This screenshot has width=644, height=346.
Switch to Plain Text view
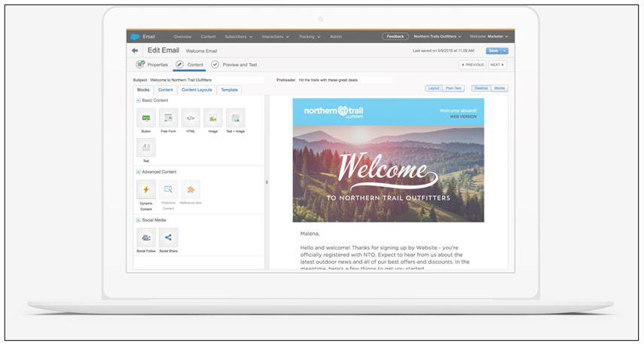pos(453,88)
